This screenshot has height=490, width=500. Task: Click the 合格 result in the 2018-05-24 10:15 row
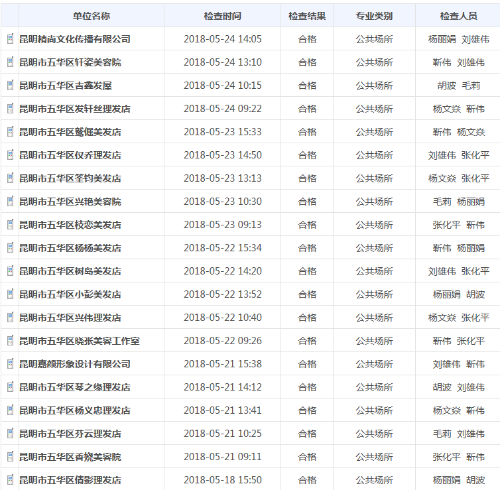(307, 86)
